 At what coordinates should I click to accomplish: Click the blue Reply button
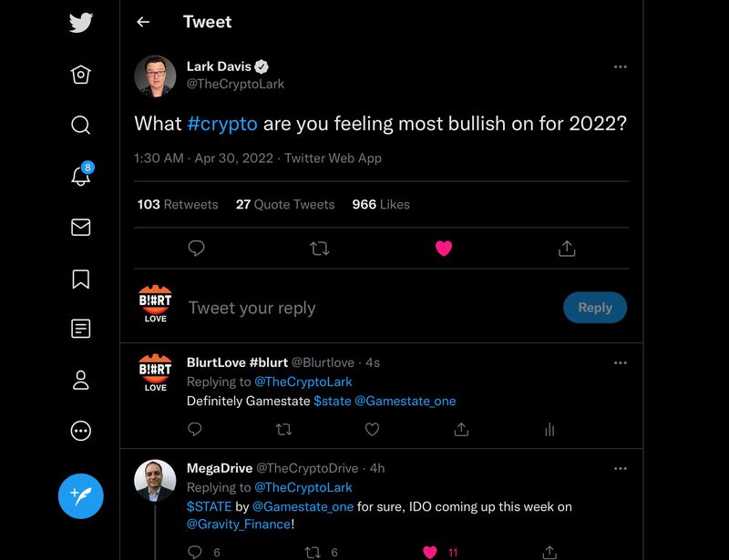(x=594, y=308)
